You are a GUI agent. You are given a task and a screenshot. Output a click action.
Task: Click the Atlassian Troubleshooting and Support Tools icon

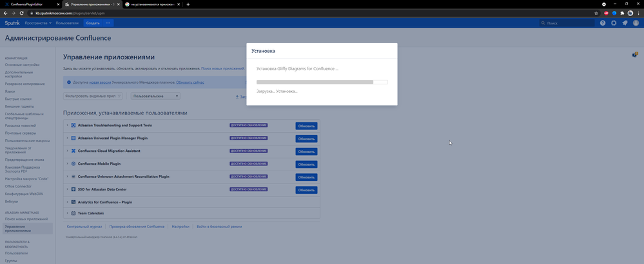point(73,125)
